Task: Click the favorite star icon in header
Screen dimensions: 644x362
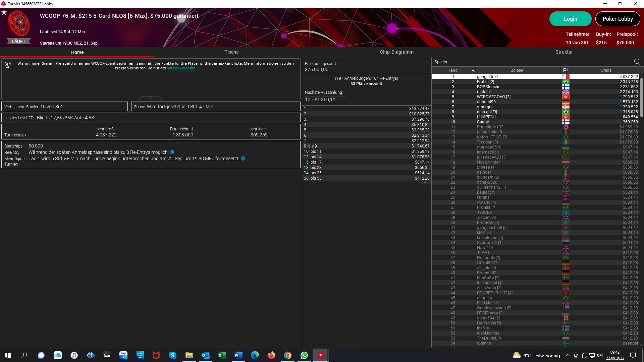Action: tap(4, 12)
